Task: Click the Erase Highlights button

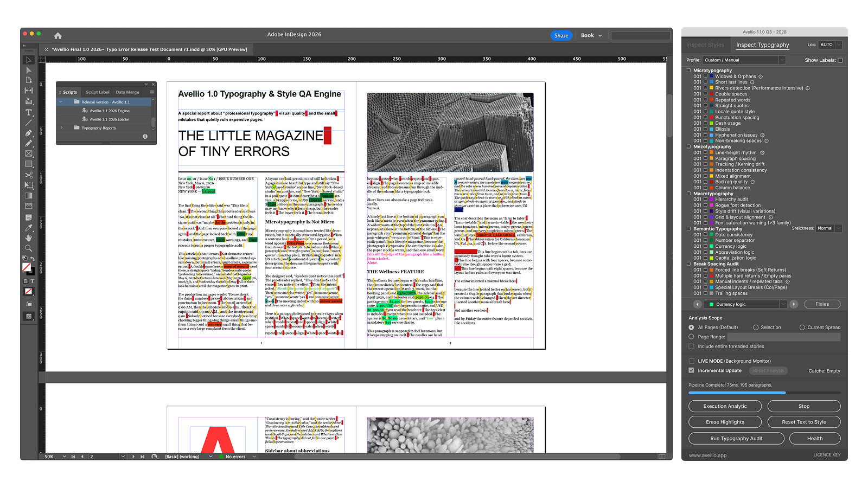Action: (725, 422)
